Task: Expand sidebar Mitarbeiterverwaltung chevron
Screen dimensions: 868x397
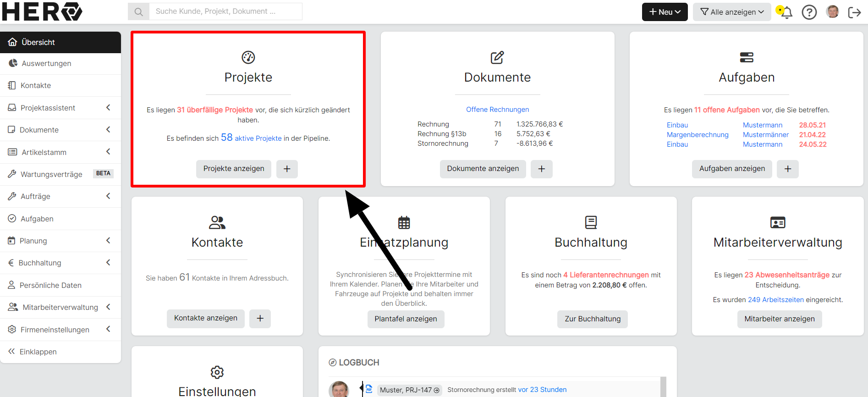Action: tap(108, 307)
